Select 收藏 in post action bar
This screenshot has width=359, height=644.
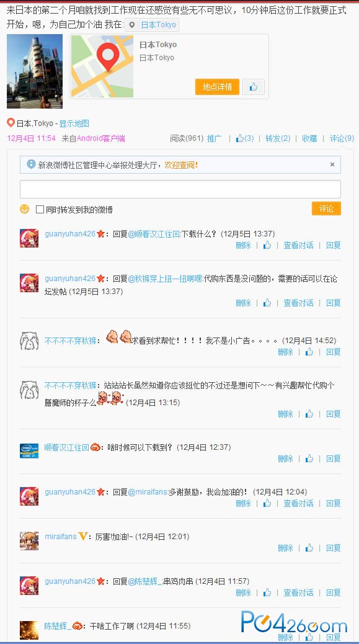click(310, 138)
